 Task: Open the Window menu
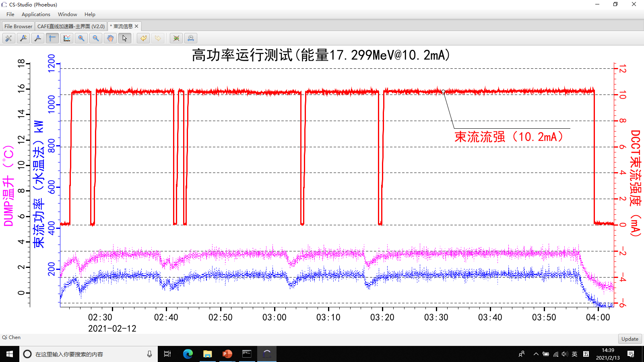pyautogui.click(x=67, y=14)
